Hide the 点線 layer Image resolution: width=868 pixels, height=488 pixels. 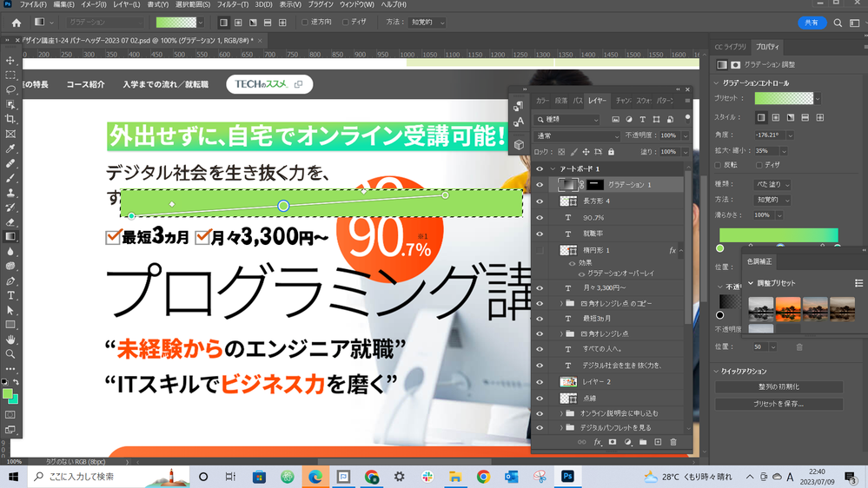(x=540, y=399)
